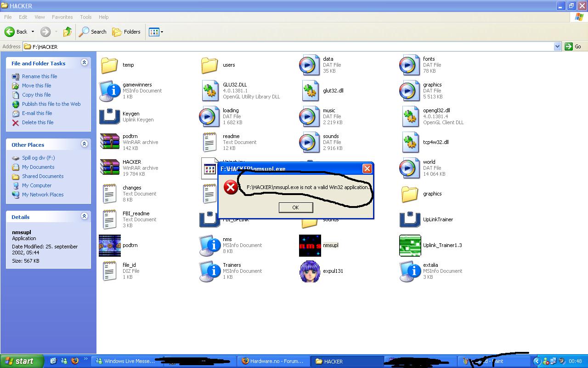Select the tcp4w32.dll file icon
Screen dimensions: 588x368
410,142
